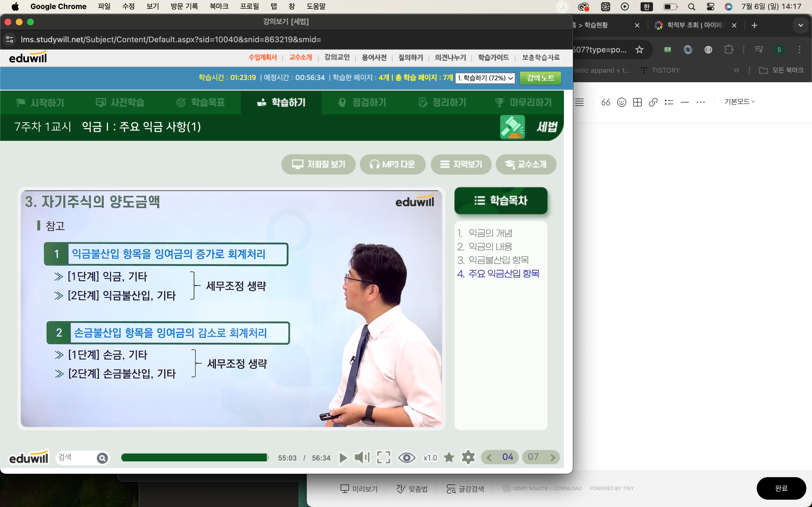
Task: Click the 자막보기 subtitle button
Action: [x=461, y=164]
